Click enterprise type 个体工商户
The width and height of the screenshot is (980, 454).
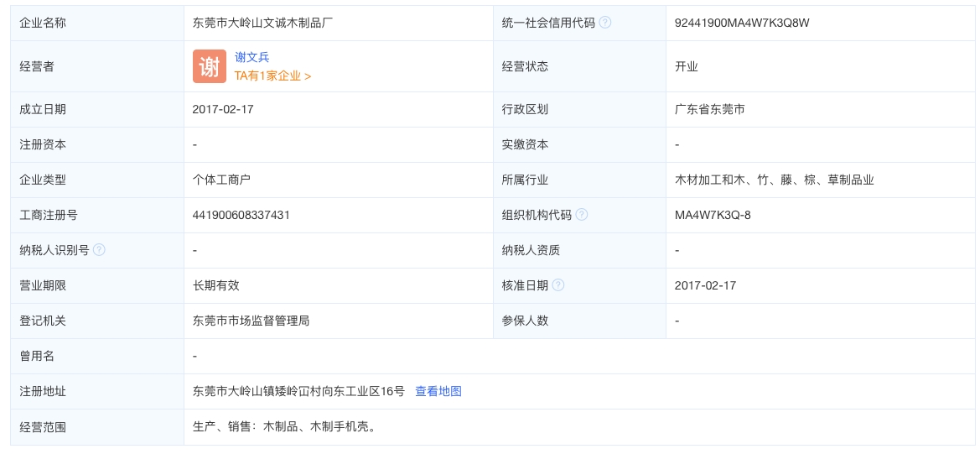click(221, 180)
